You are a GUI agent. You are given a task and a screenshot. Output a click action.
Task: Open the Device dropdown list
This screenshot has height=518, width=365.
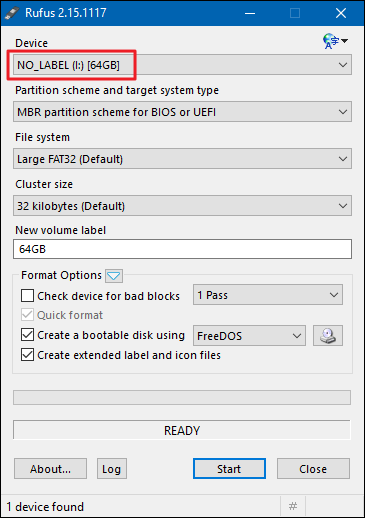pos(182,65)
